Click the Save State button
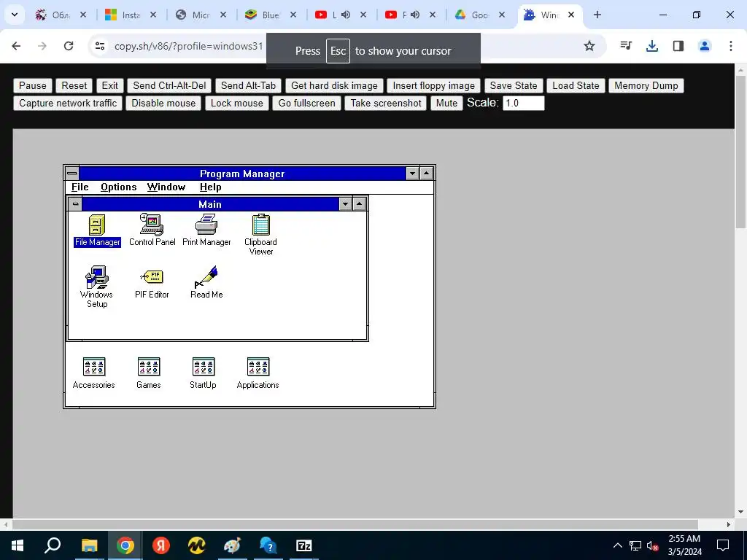This screenshot has height=560, width=747. (514, 86)
